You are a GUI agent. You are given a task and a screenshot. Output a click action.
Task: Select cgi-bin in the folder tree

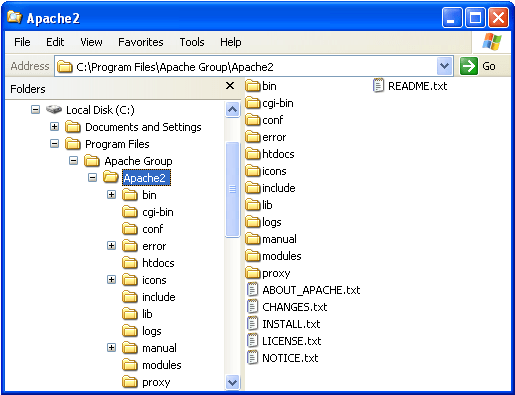158,212
